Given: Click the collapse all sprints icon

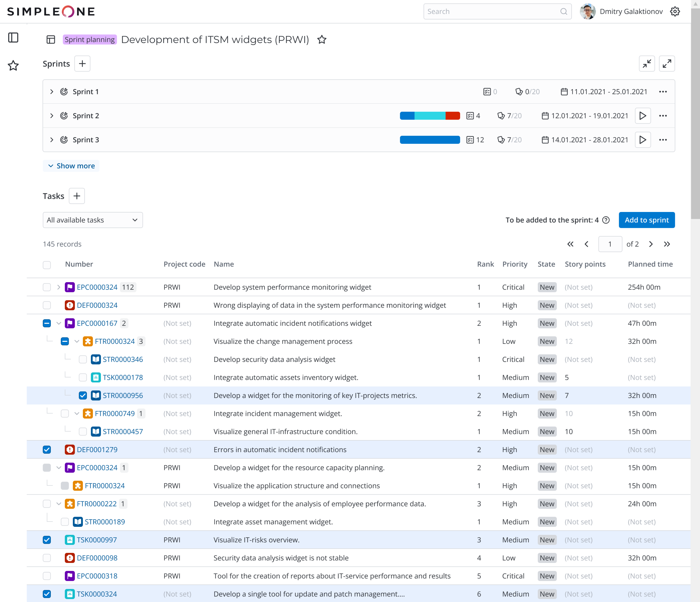Looking at the screenshot, I should coord(647,64).
